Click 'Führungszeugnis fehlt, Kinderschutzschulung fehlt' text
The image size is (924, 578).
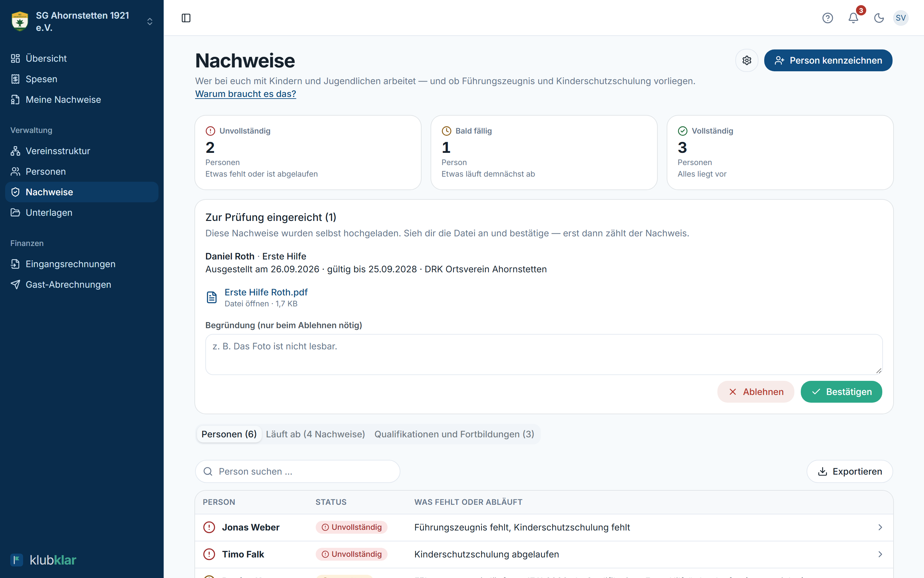point(522,528)
